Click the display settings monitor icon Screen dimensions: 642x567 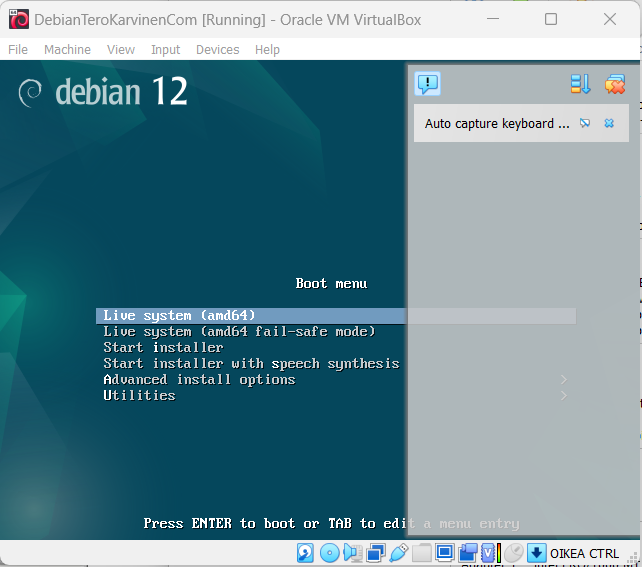coord(444,553)
